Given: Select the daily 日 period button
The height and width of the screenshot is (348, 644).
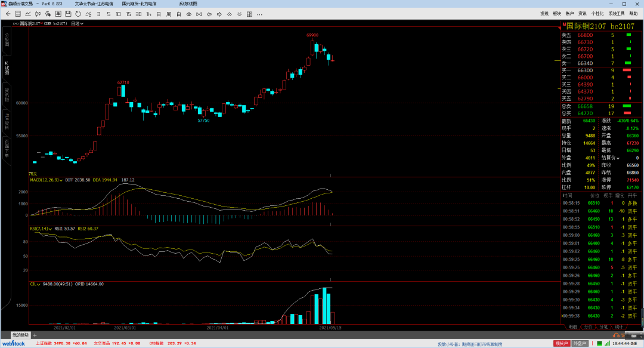Looking at the screenshot, I should pyautogui.click(x=159, y=14).
